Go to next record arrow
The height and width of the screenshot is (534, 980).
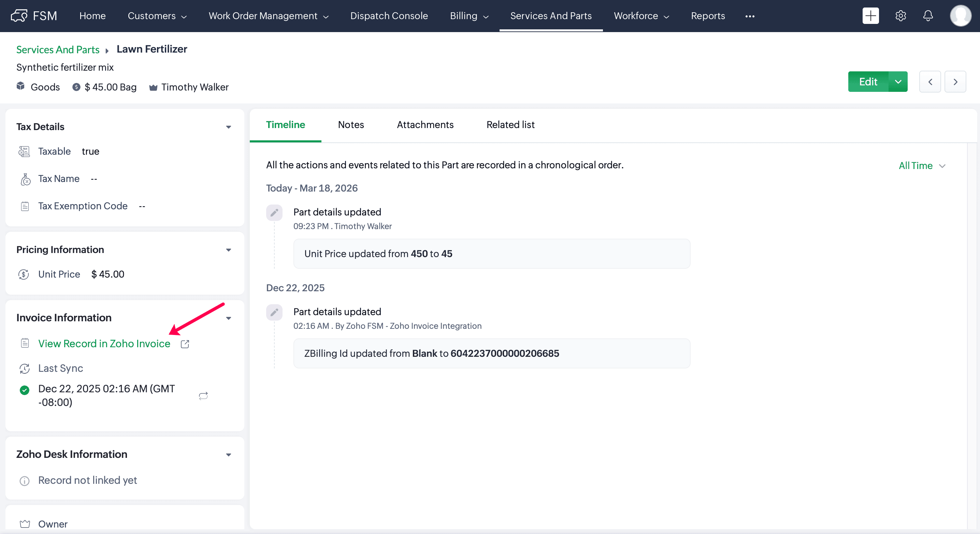coord(955,82)
